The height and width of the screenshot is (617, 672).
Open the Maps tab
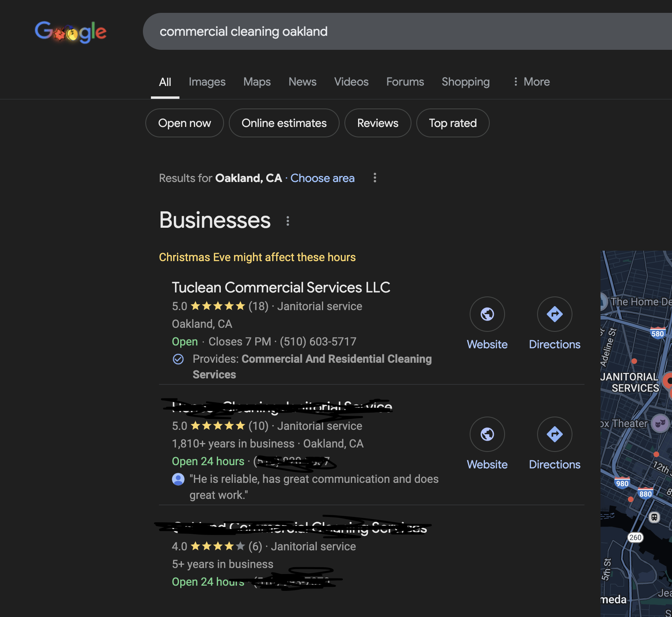point(257,82)
